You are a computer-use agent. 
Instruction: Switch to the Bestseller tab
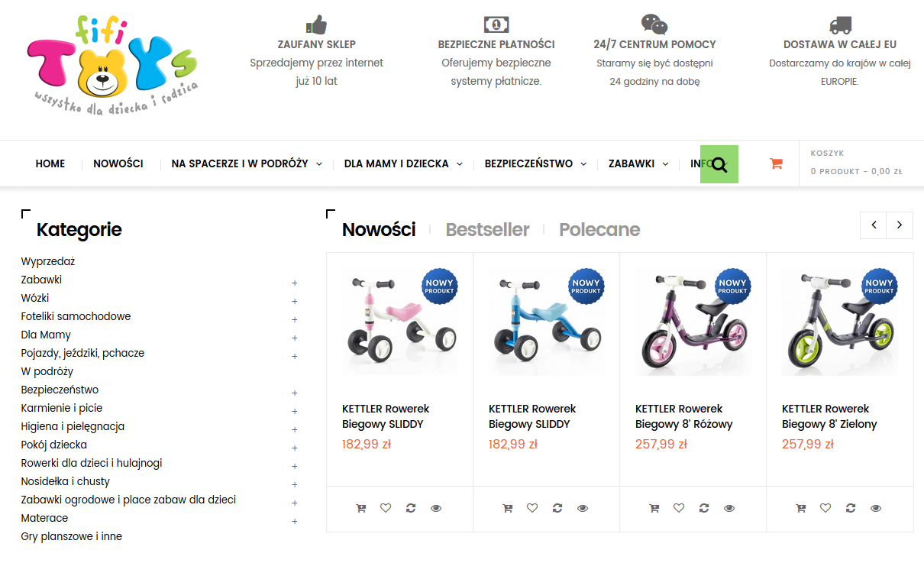point(487,230)
